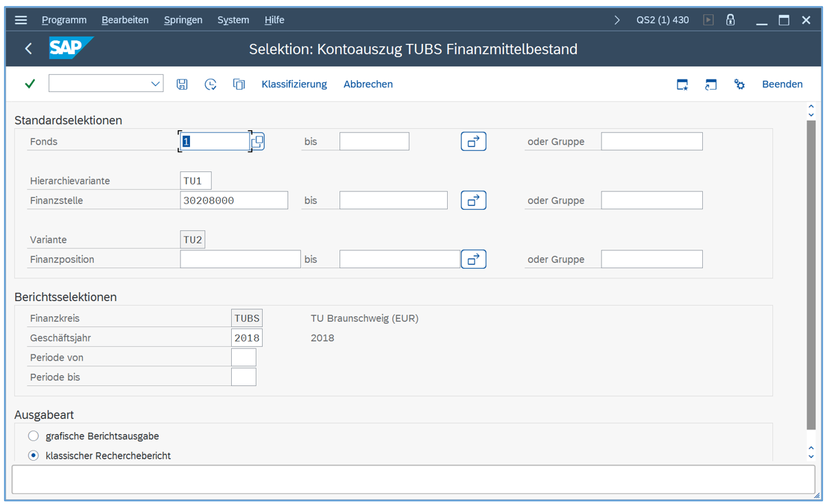Click the Klassifizierung button
Viewport: 825px width, 504px height.
click(x=294, y=84)
